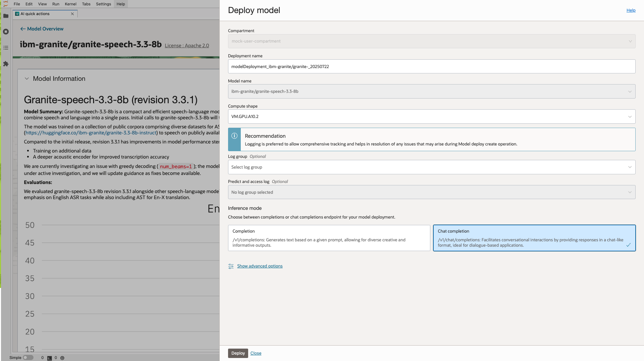Click the recommendation info icon

click(234, 136)
